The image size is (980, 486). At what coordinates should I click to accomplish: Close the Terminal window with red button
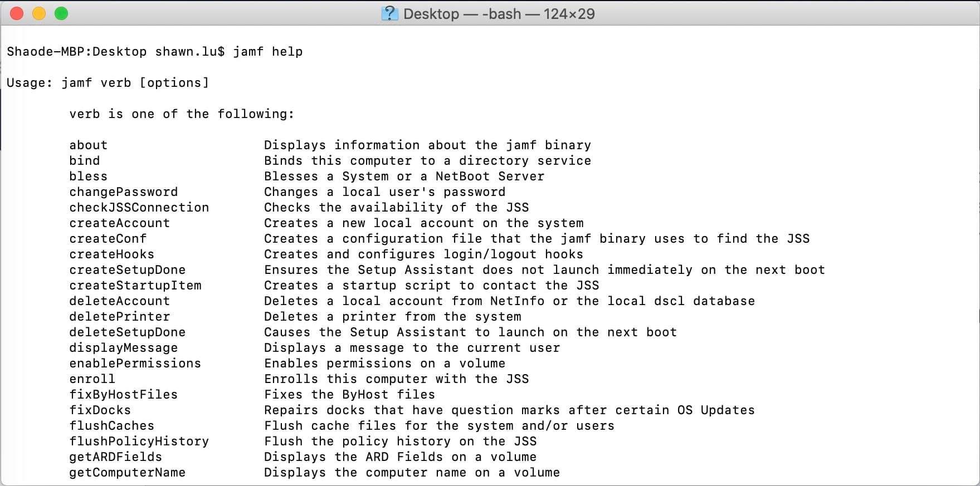point(17,13)
